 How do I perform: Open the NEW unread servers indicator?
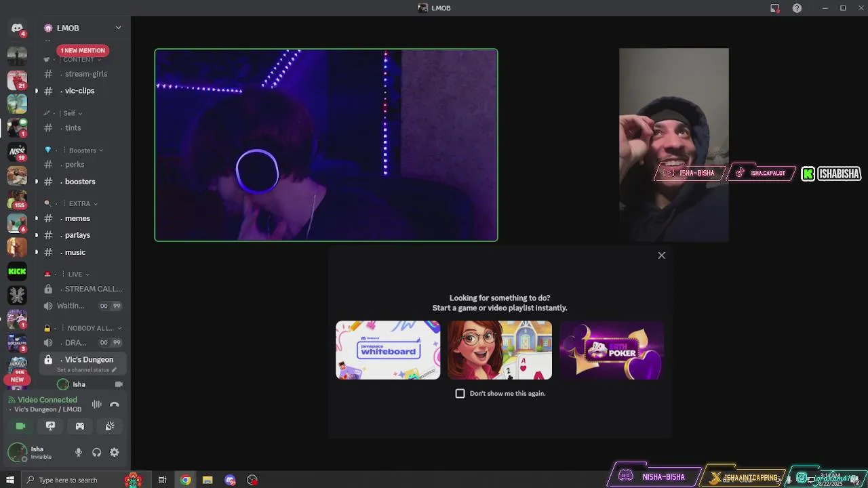click(17, 380)
